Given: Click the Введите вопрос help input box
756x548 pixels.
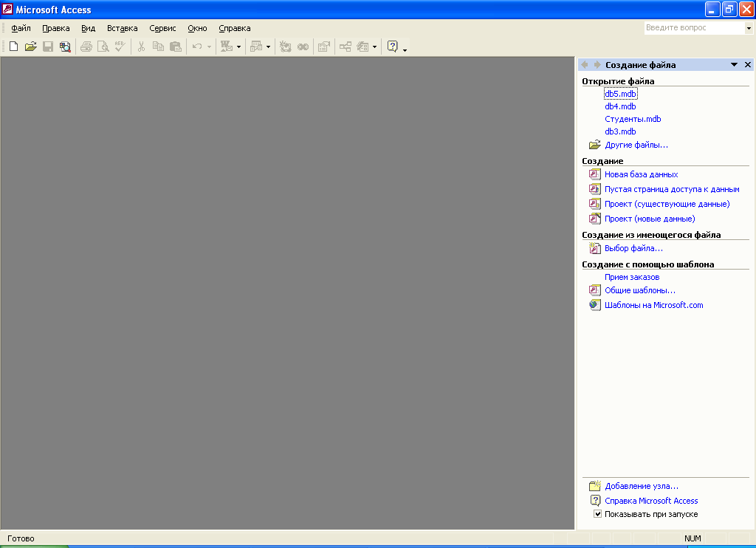Looking at the screenshot, I should pyautogui.click(x=694, y=28).
